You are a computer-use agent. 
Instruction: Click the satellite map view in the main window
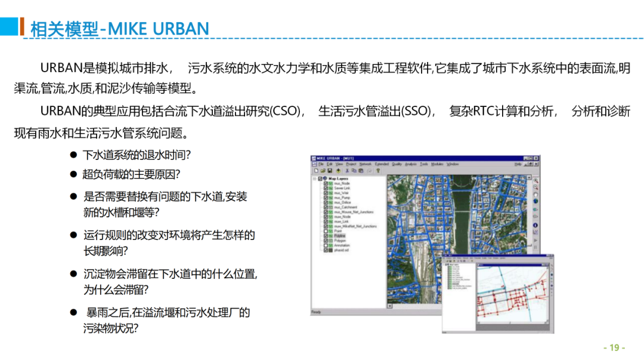point(456,238)
